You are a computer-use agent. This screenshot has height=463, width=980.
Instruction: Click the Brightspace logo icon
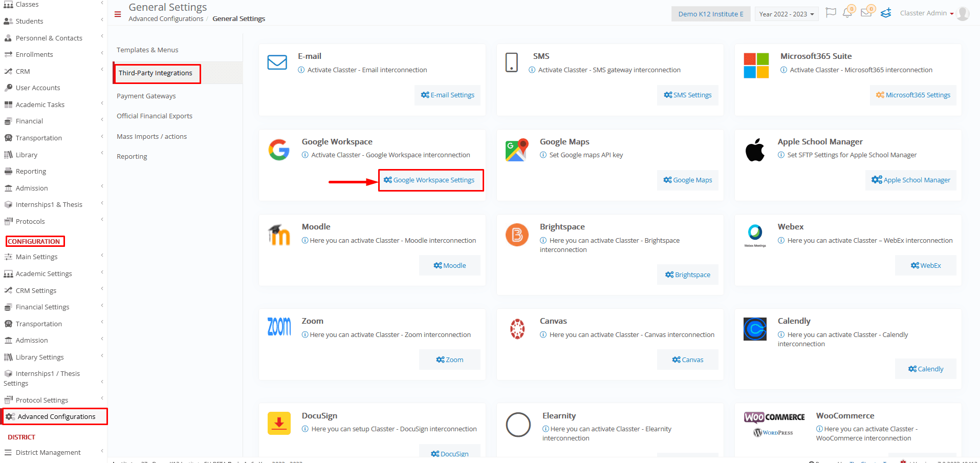[517, 235]
